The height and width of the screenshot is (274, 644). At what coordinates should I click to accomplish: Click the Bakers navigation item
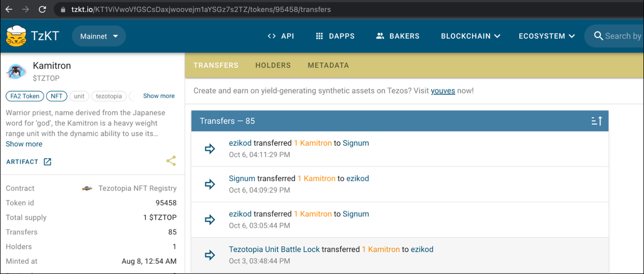pos(398,36)
